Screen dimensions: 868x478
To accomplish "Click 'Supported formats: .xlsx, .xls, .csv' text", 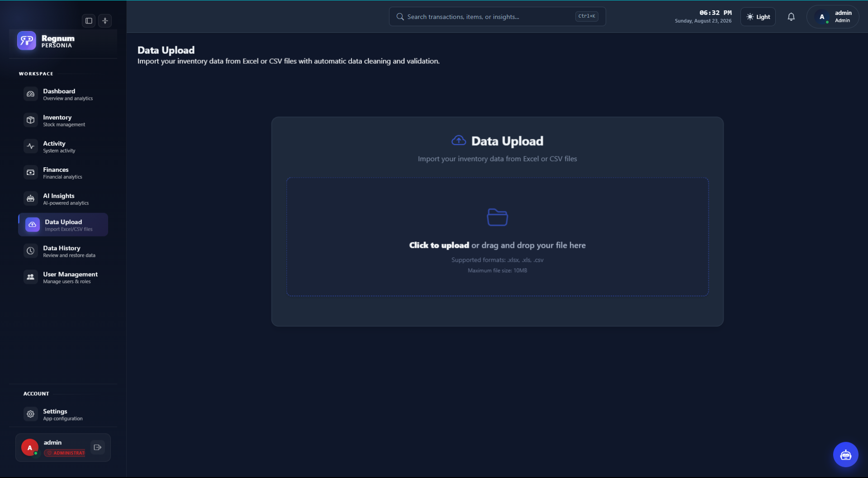I will [x=497, y=260].
